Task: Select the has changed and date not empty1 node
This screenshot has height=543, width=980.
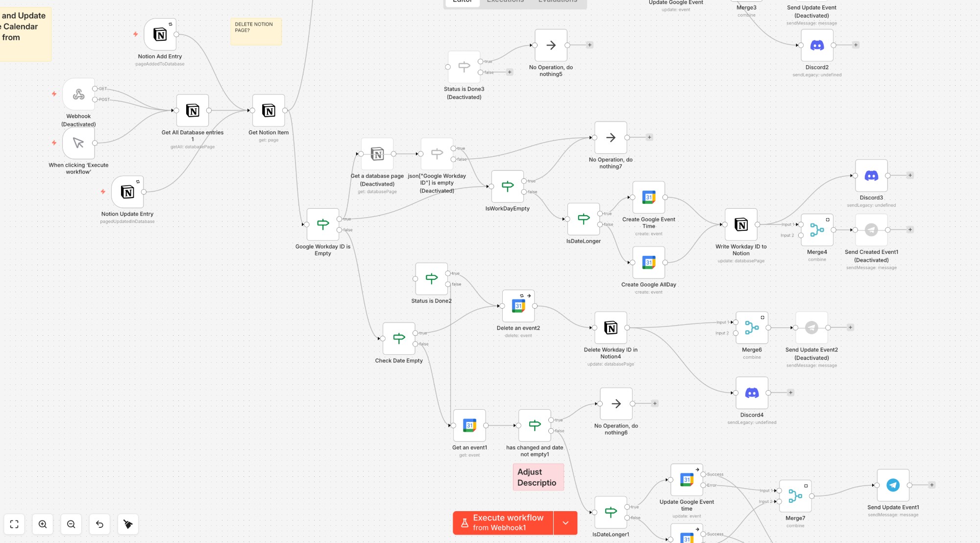Action: [535, 425]
